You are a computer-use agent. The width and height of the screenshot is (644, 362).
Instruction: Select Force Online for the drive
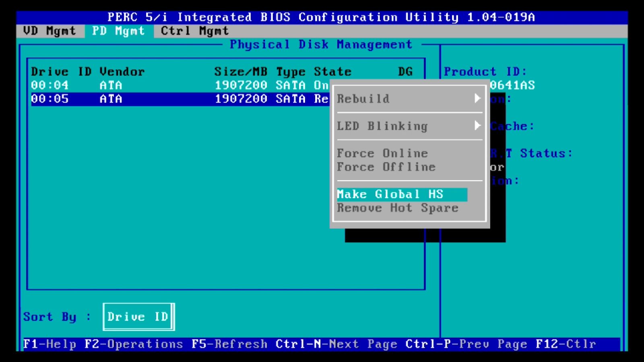click(x=382, y=153)
